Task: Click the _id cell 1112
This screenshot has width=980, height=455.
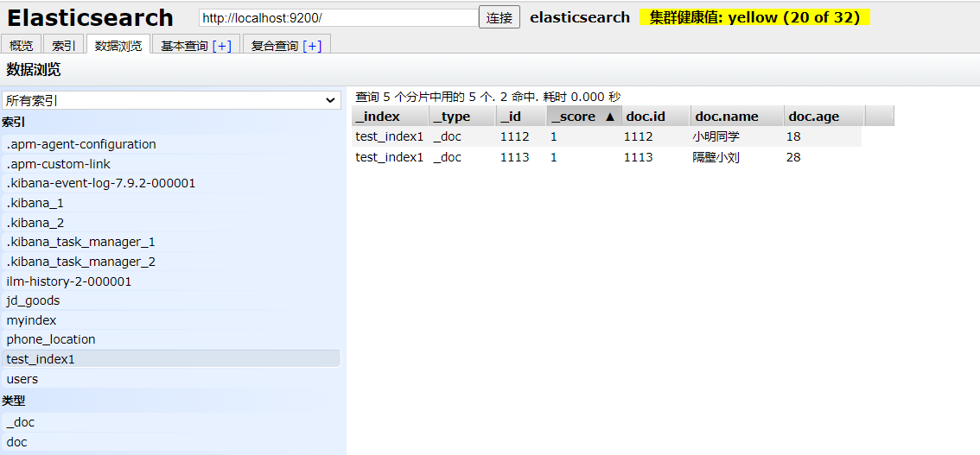Action: pos(514,136)
